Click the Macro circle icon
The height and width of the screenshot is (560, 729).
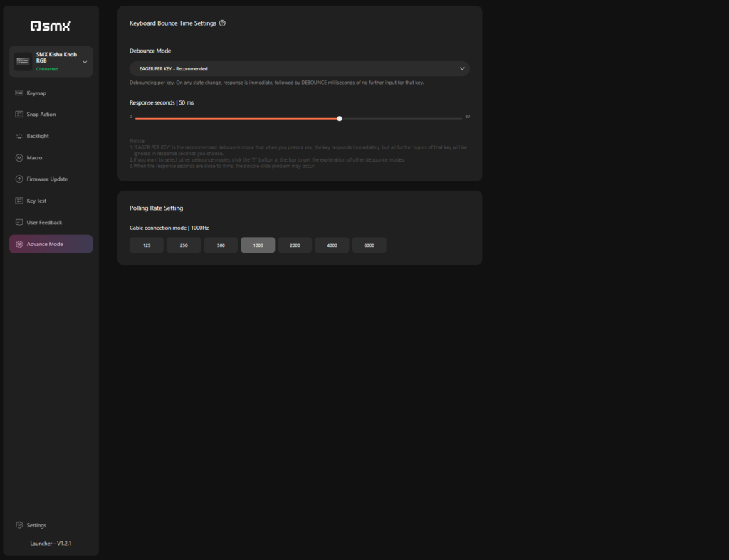(19, 157)
